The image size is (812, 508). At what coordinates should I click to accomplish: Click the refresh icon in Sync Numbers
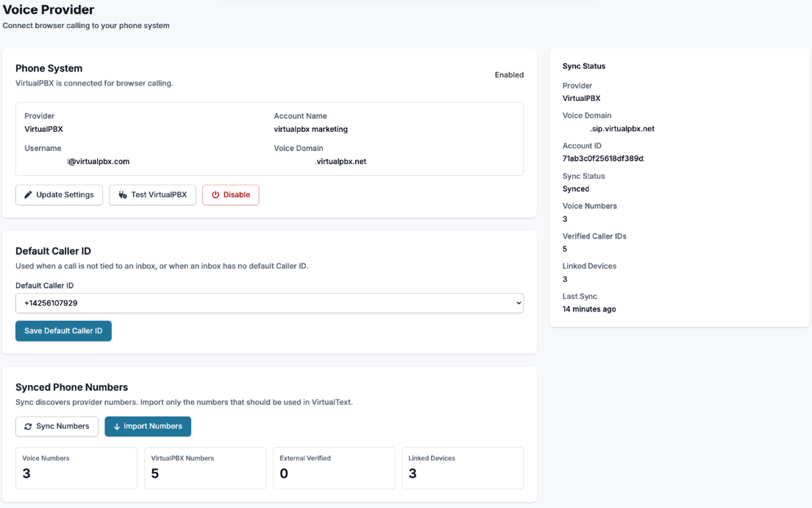(28, 426)
